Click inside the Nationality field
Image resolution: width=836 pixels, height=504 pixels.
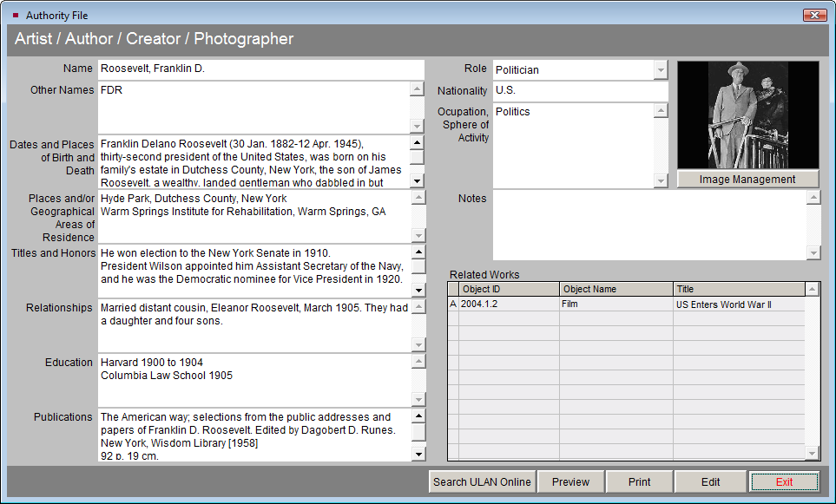tap(573, 90)
